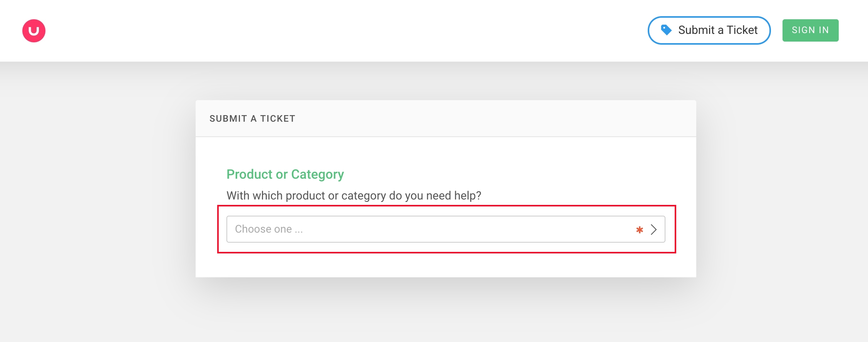Open the Submit a Ticket button
The height and width of the screenshot is (342, 868).
click(x=709, y=30)
